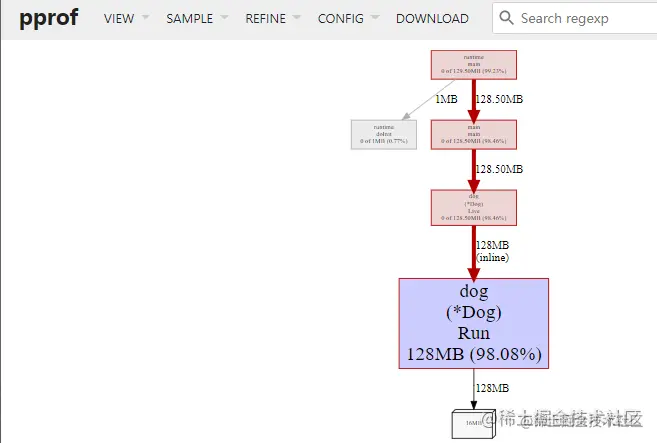Click the 128MB (inline) edge label
The width and height of the screenshot is (657, 443).
pyautogui.click(x=492, y=251)
